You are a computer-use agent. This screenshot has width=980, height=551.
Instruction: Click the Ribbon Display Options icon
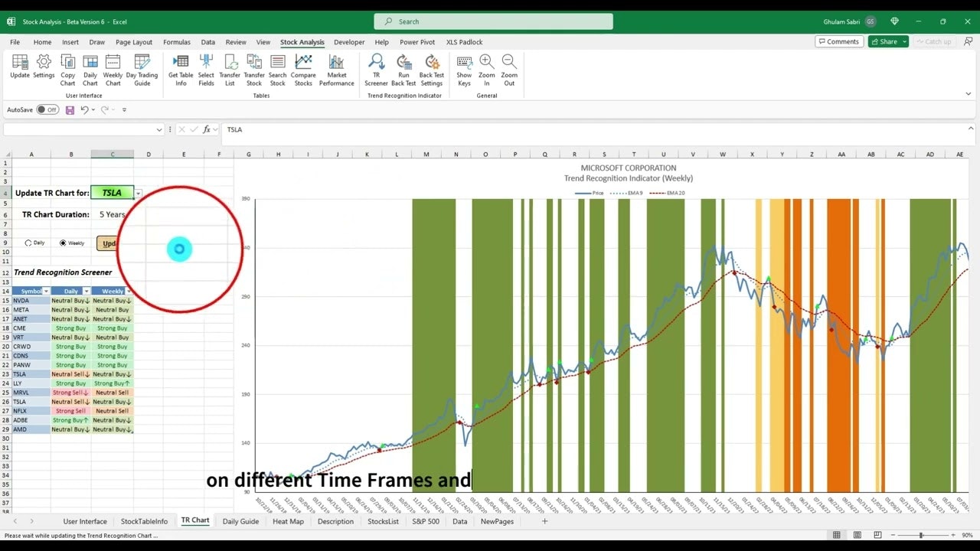(969, 94)
